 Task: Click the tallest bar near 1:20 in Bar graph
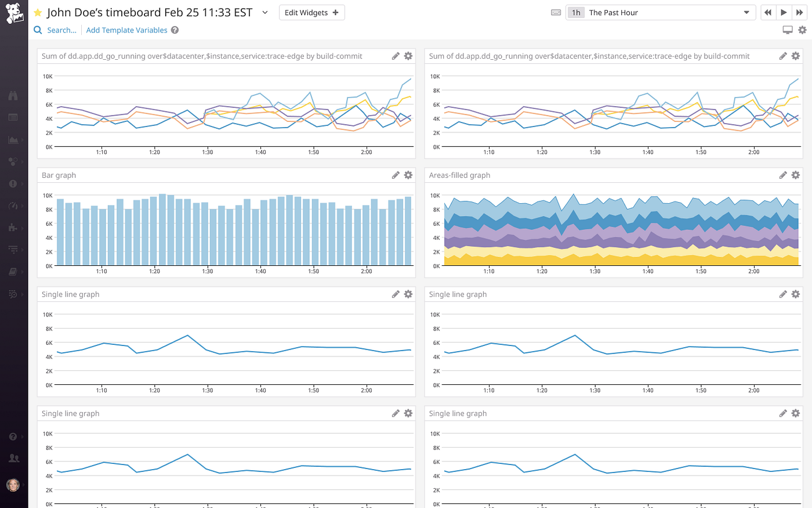click(x=162, y=229)
